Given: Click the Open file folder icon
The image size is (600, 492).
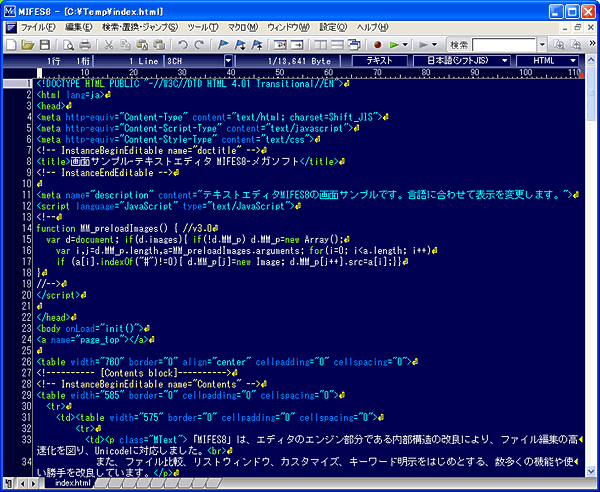Looking at the screenshot, I should (27, 46).
